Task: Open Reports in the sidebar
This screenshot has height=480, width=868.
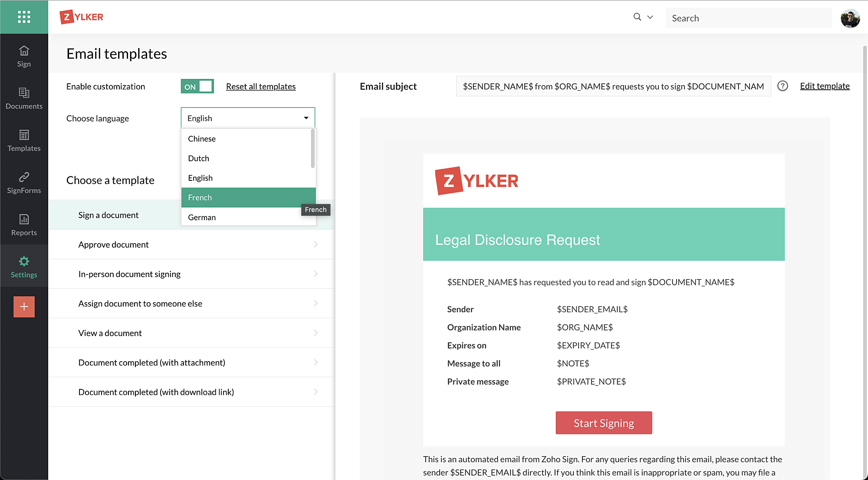Action: click(24, 225)
